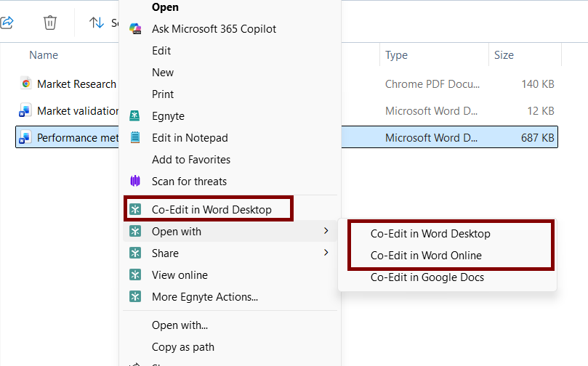Click the Egnyte icon beside Co-Edit in Word Desktop

(135, 209)
